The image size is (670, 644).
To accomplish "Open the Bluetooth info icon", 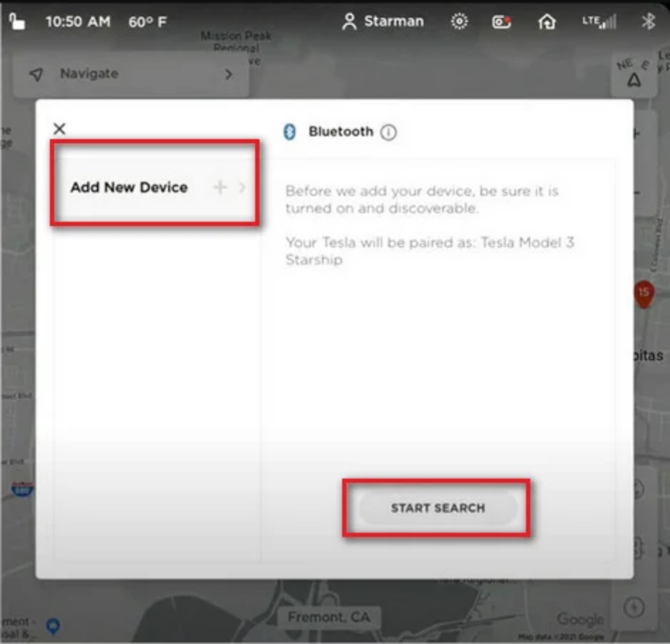I will pos(388,132).
